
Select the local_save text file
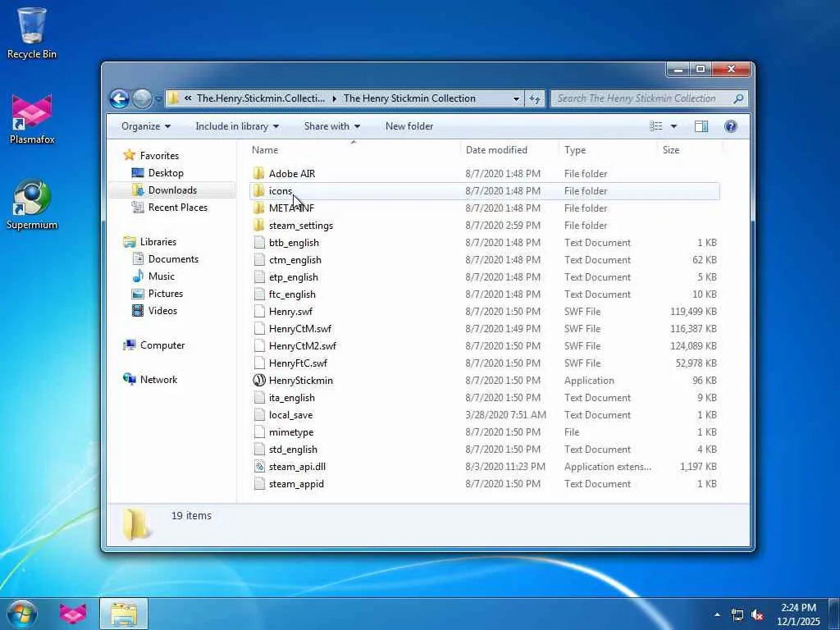point(484,414)
